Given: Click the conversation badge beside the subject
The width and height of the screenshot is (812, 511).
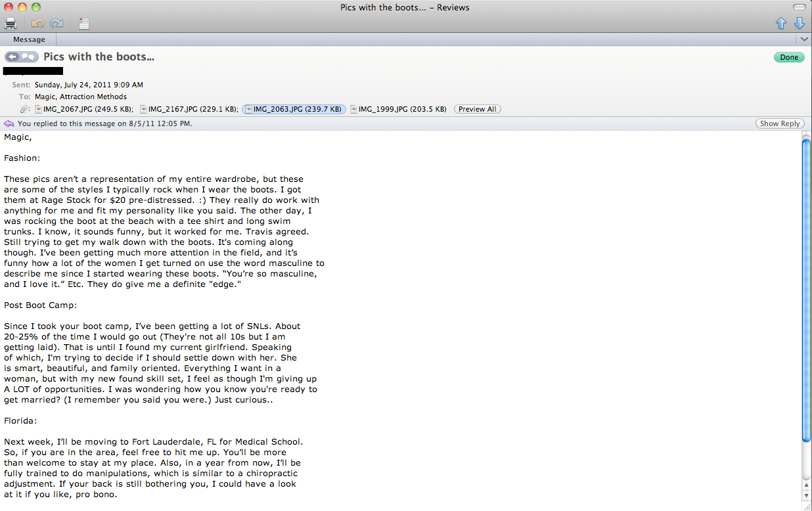Looking at the screenshot, I should 22,57.
